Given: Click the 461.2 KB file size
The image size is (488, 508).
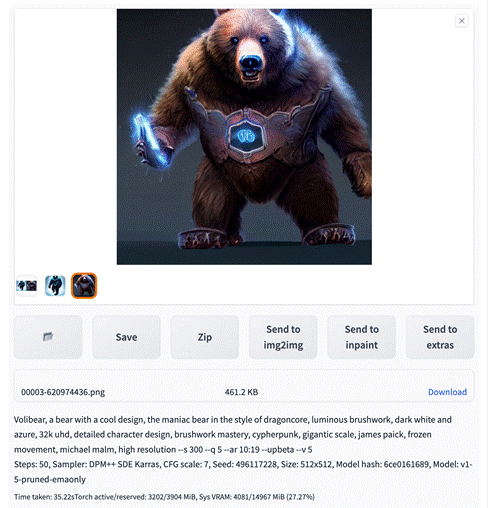Looking at the screenshot, I should (x=241, y=392).
